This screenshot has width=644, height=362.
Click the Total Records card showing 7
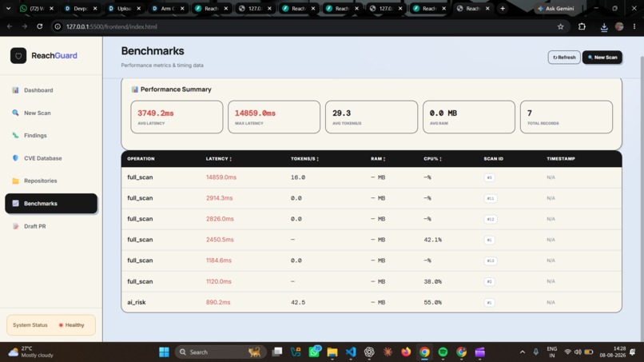pyautogui.click(x=566, y=117)
